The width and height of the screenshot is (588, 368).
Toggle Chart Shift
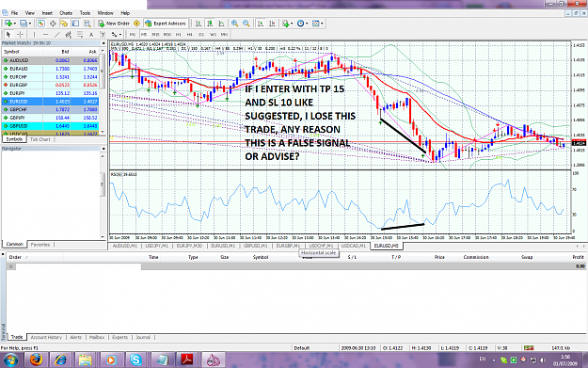(x=272, y=24)
